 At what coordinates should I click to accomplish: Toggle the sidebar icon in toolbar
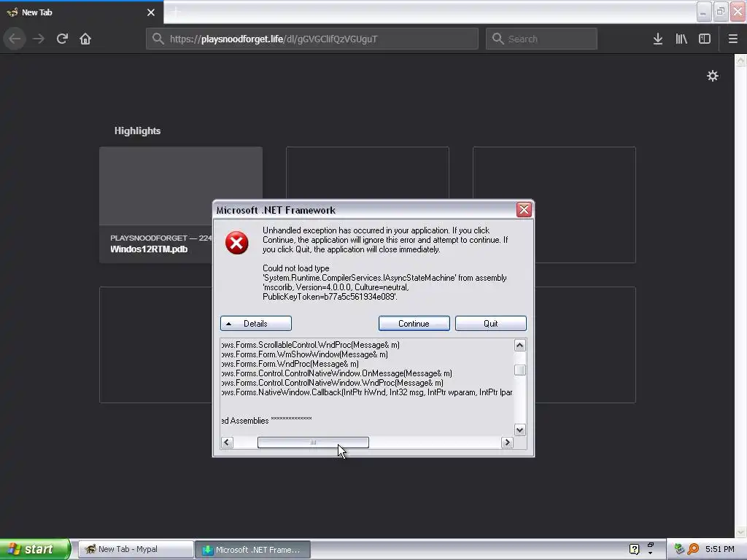[x=705, y=39]
